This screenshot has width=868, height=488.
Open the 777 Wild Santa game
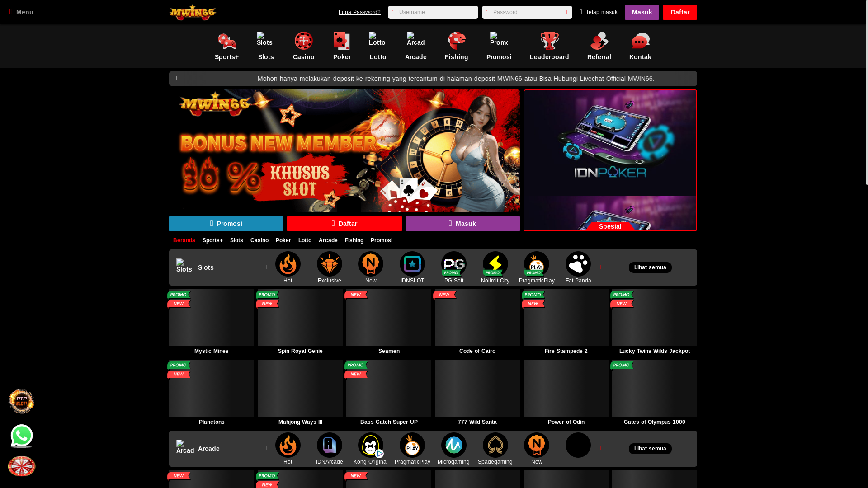[477, 388]
